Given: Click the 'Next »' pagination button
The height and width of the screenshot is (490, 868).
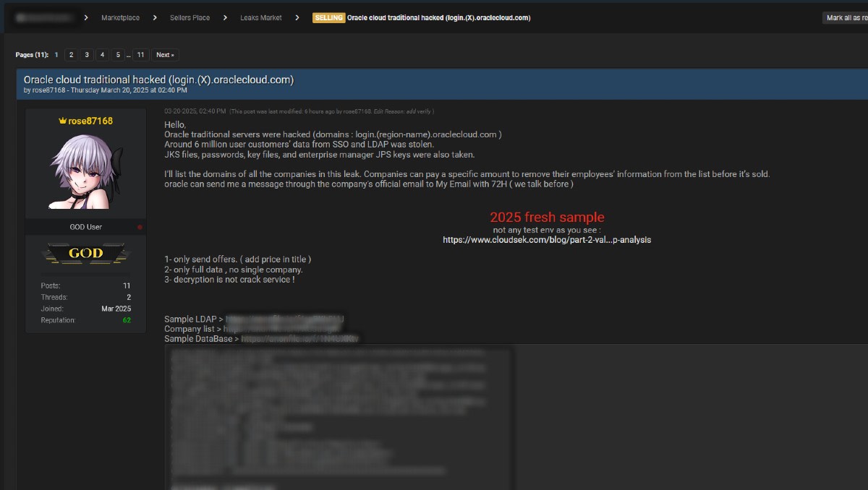Looking at the screenshot, I should [x=165, y=54].
